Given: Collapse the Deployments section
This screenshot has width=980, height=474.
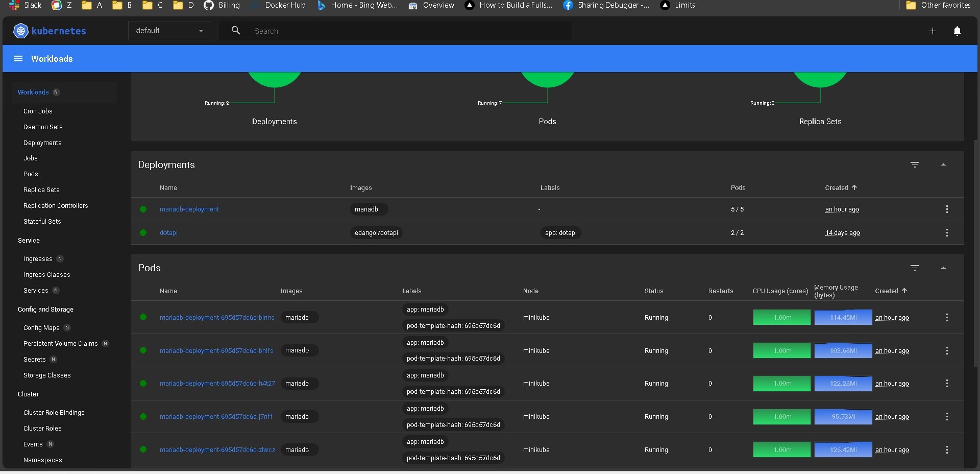Looking at the screenshot, I should pyautogui.click(x=943, y=164).
